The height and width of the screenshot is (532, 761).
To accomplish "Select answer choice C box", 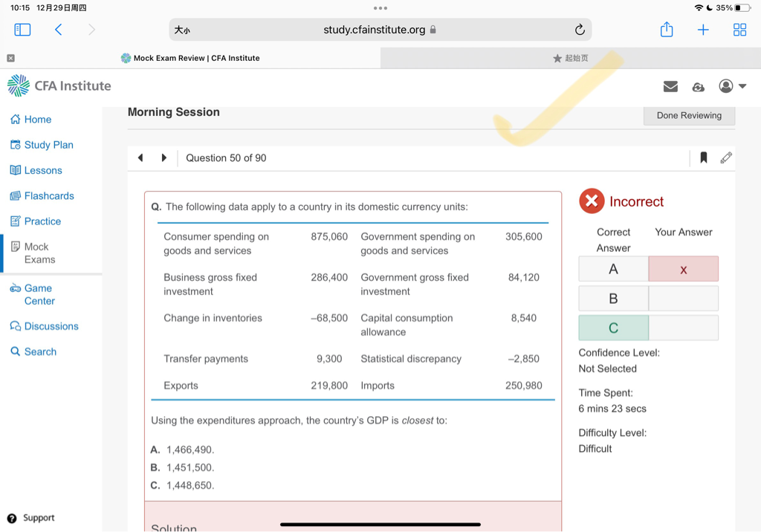I will (x=613, y=328).
